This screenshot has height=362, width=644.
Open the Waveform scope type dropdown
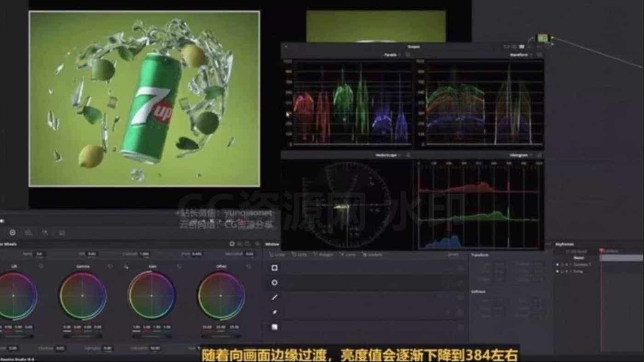[x=521, y=55]
